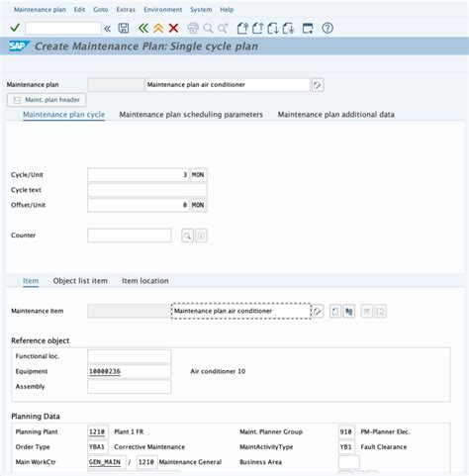Click the Counter input field
Viewport: 469px width, 476px height.
coord(130,236)
